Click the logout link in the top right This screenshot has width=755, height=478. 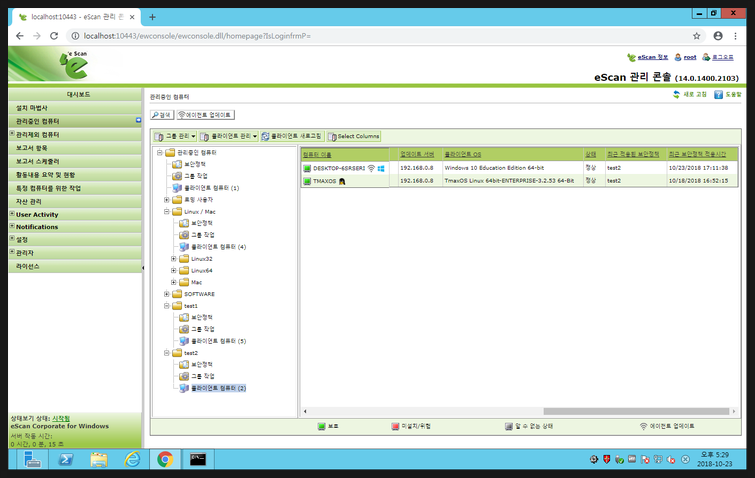tap(723, 57)
